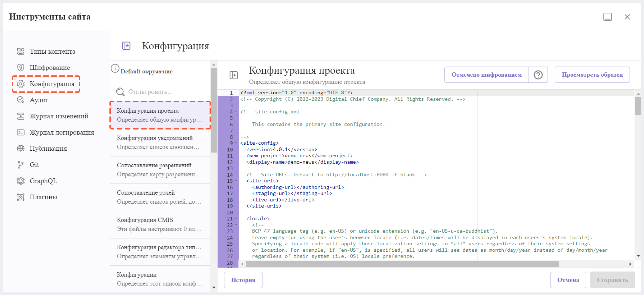
Task: Click Отмена button
Action: click(x=568, y=280)
